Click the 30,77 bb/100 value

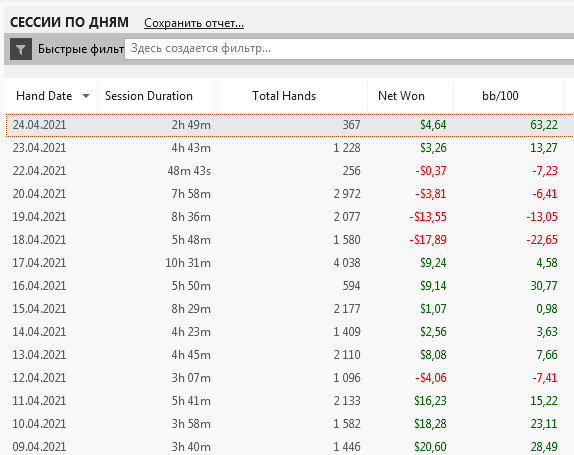click(544, 286)
